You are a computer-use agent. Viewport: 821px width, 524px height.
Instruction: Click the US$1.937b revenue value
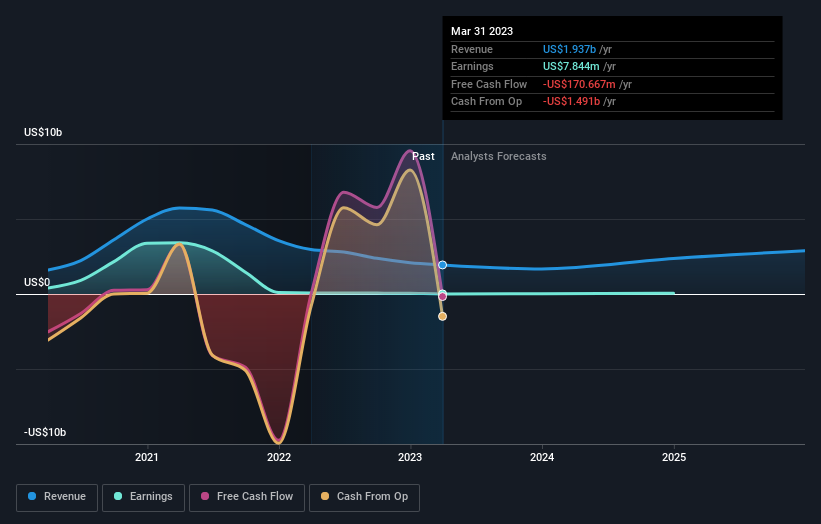(569, 49)
